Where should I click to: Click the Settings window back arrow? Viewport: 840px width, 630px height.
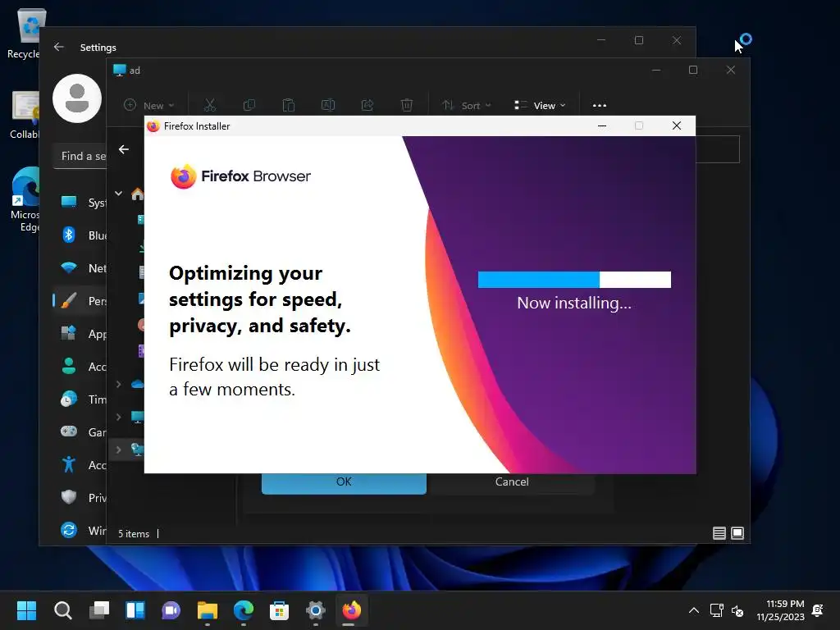tap(59, 47)
